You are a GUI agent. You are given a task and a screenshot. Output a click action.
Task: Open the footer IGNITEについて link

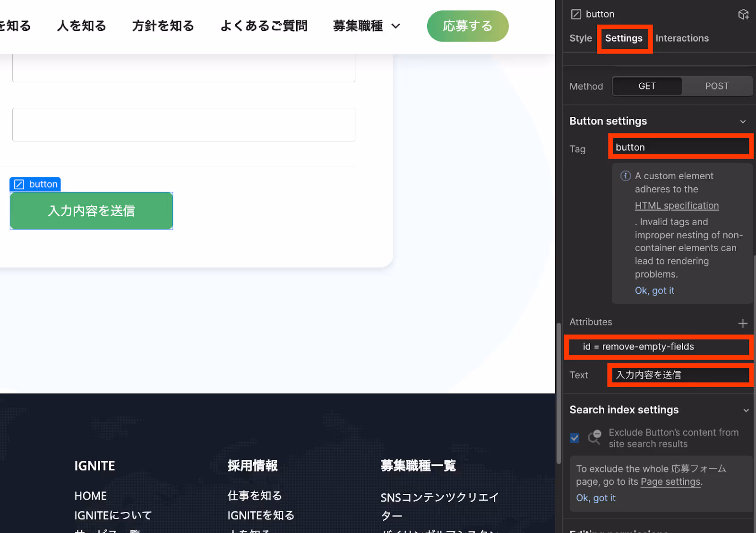pos(113,516)
